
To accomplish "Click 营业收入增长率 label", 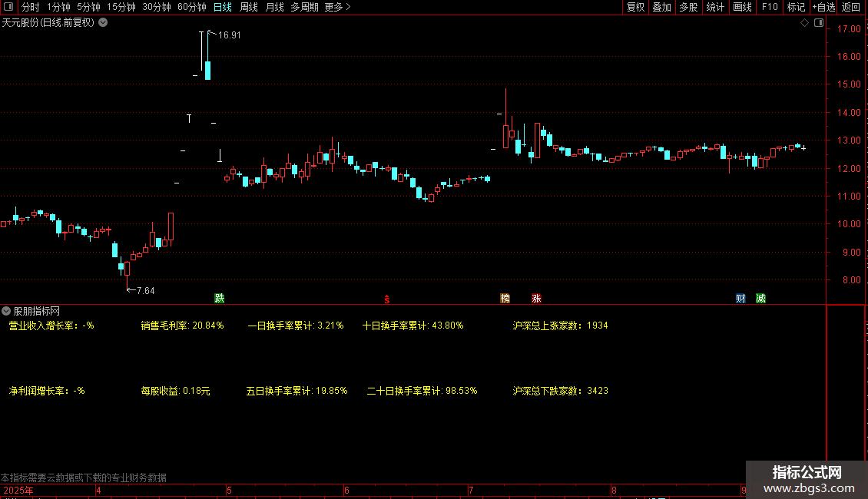I will (41, 326).
